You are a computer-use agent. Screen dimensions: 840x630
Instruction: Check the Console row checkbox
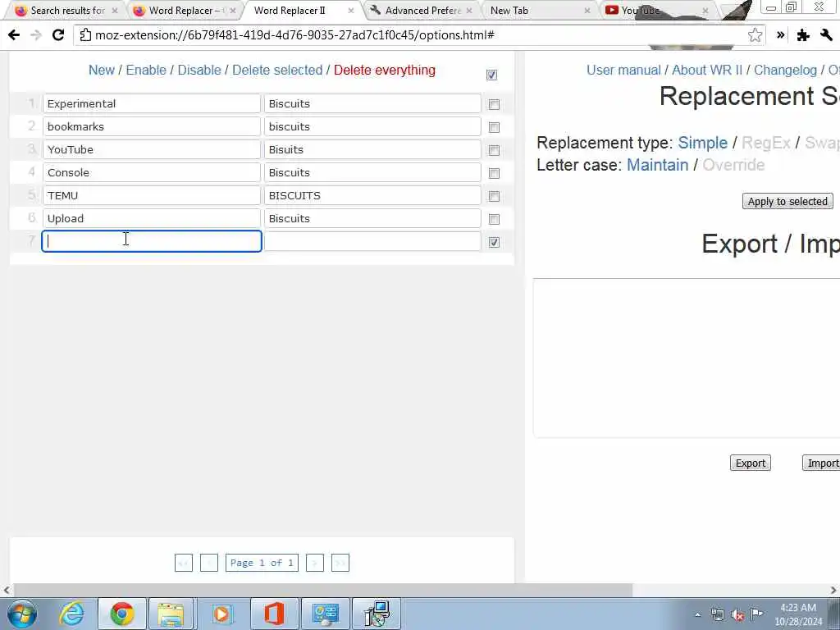pyautogui.click(x=494, y=174)
